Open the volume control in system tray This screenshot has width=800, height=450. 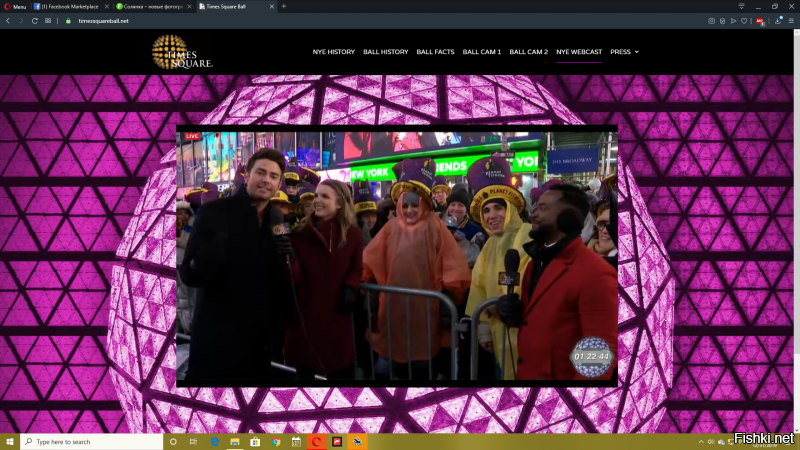pos(711,442)
